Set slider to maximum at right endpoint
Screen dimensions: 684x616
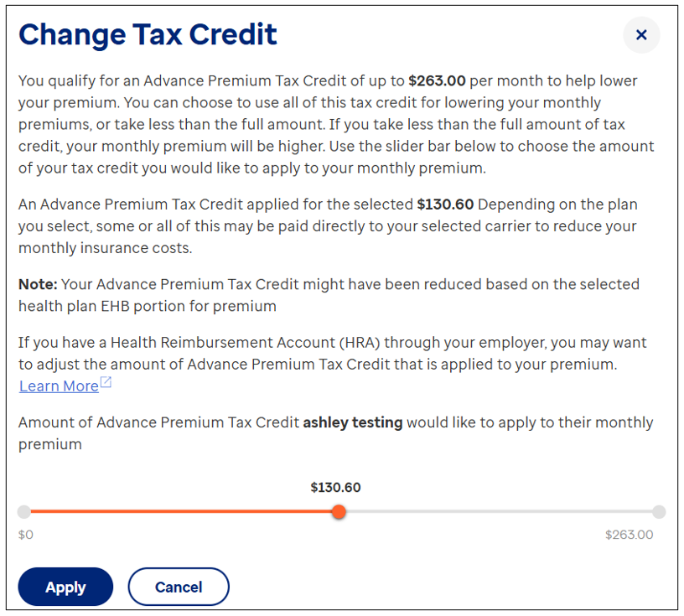(659, 512)
